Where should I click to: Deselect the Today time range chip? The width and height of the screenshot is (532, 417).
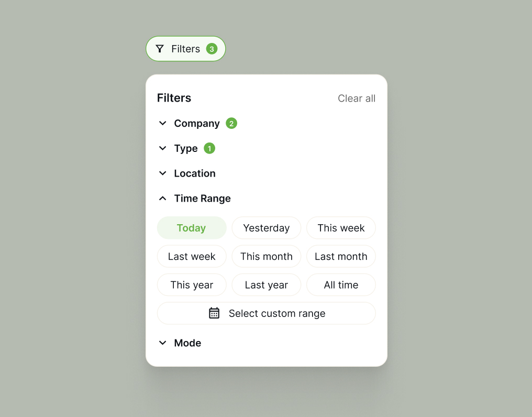pos(192,228)
